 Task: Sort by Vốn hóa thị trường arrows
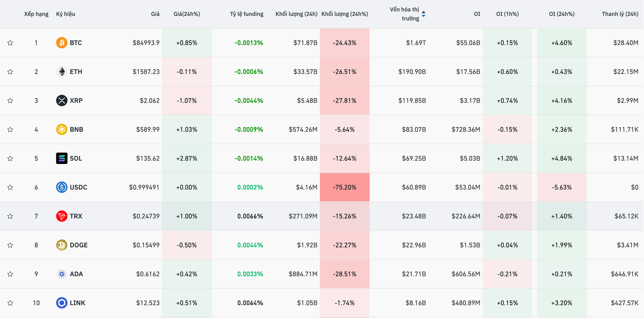coord(423,14)
